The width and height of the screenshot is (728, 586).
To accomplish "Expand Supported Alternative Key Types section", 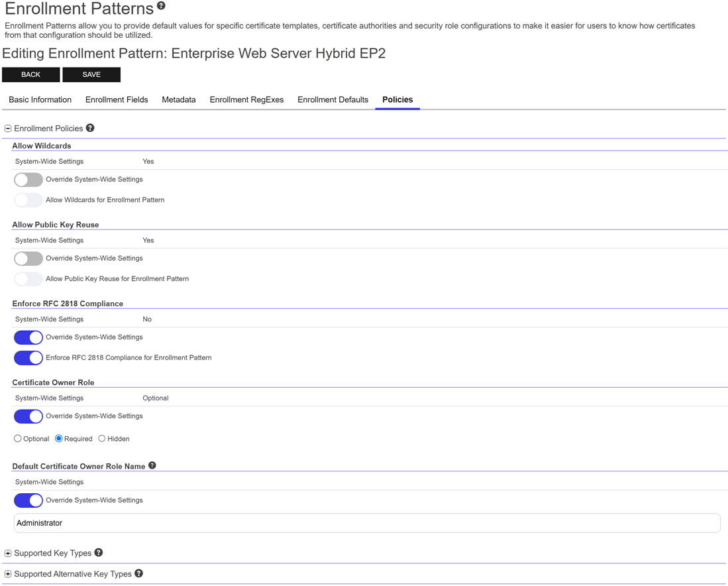I will pos(8,574).
